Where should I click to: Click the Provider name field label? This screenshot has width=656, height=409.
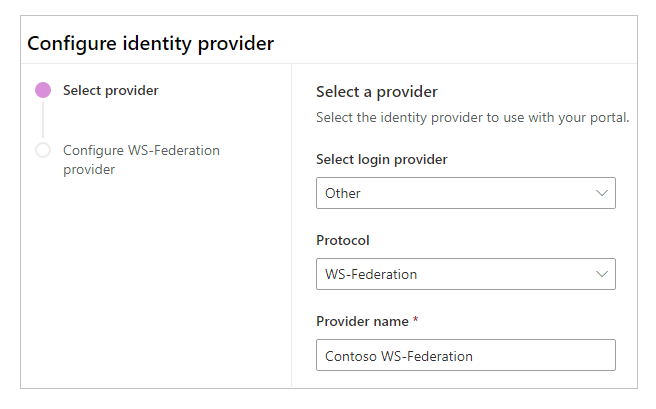click(x=361, y=321)
